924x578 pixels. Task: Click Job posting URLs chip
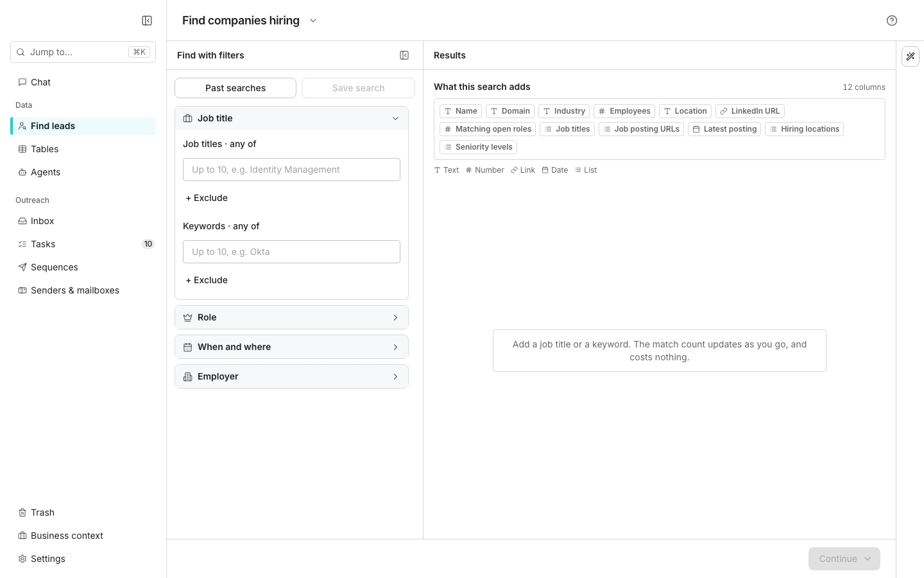(641, 129)
